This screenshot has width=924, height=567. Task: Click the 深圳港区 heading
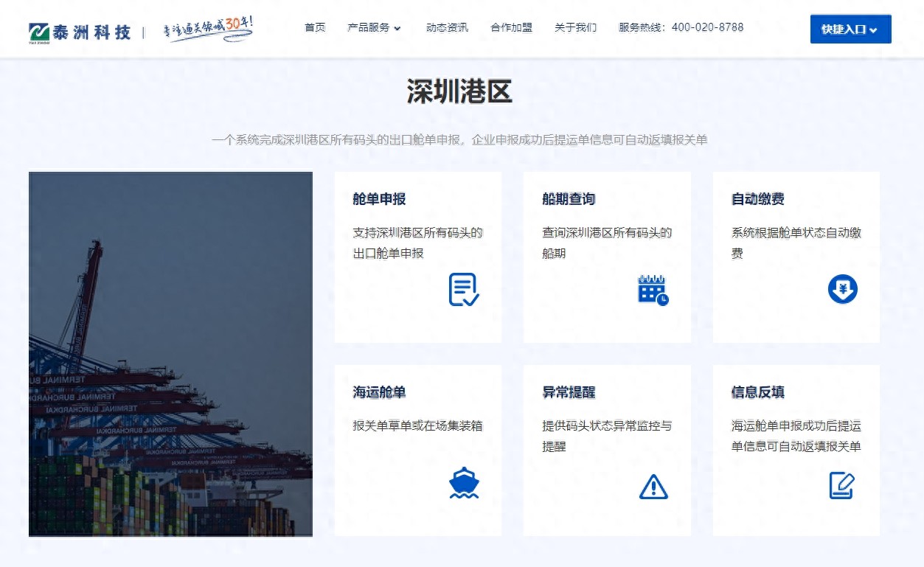[459, 92]
